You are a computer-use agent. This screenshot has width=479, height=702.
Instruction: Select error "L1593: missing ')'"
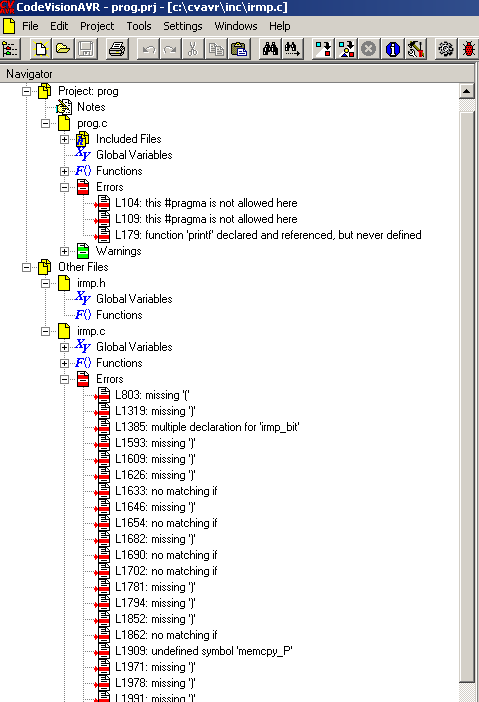[155, 443]
